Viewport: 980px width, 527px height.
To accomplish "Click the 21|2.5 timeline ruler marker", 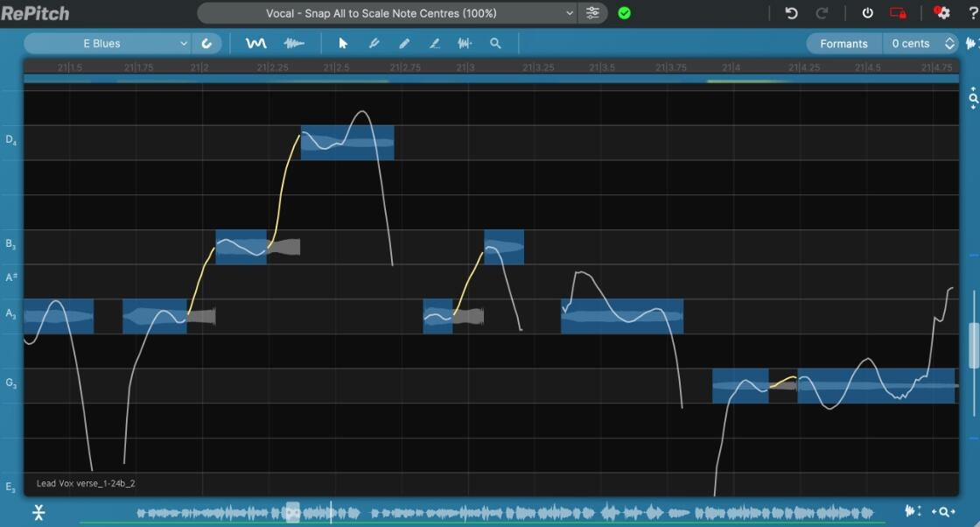I will [336, 67].
